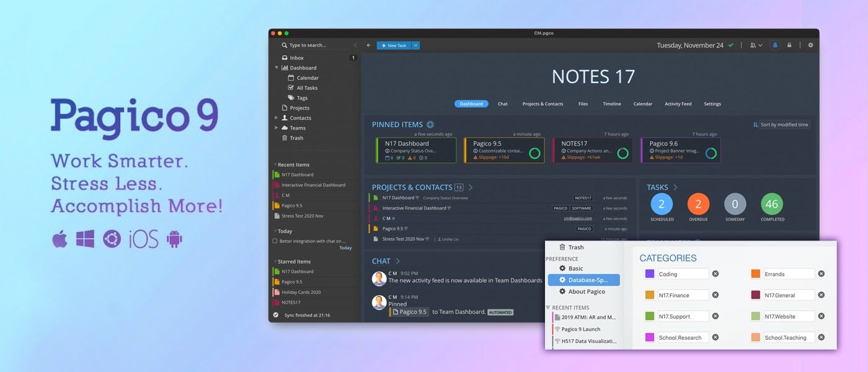
Task: Expand the Tasks section chevron
Action: [x=675, y=187]
